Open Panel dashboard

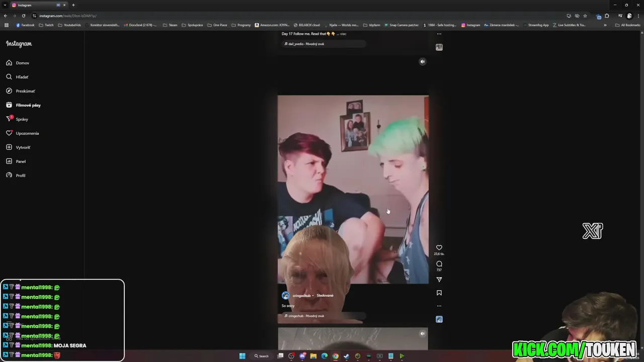point(16,161)
